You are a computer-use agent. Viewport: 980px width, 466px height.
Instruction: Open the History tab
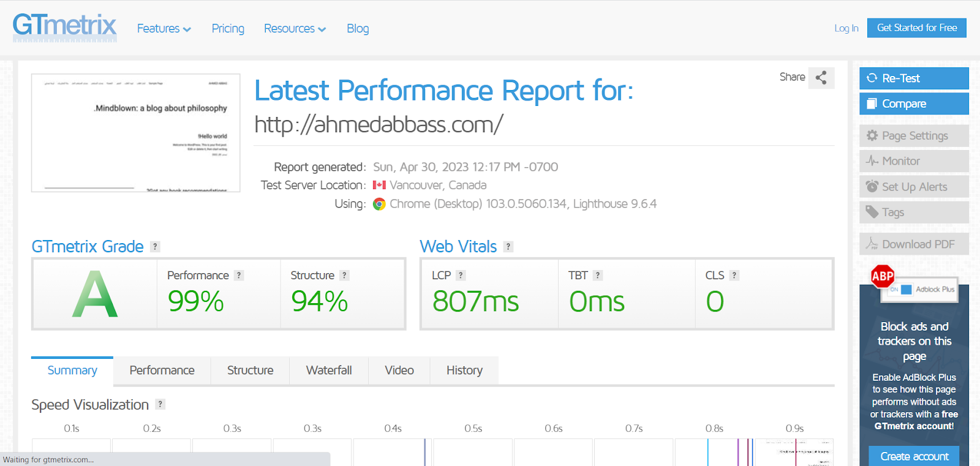(x=464, y=370)
